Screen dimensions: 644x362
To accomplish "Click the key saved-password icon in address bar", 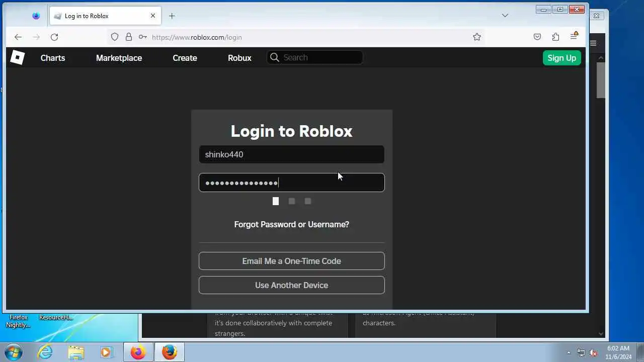I will pos(143,37).
